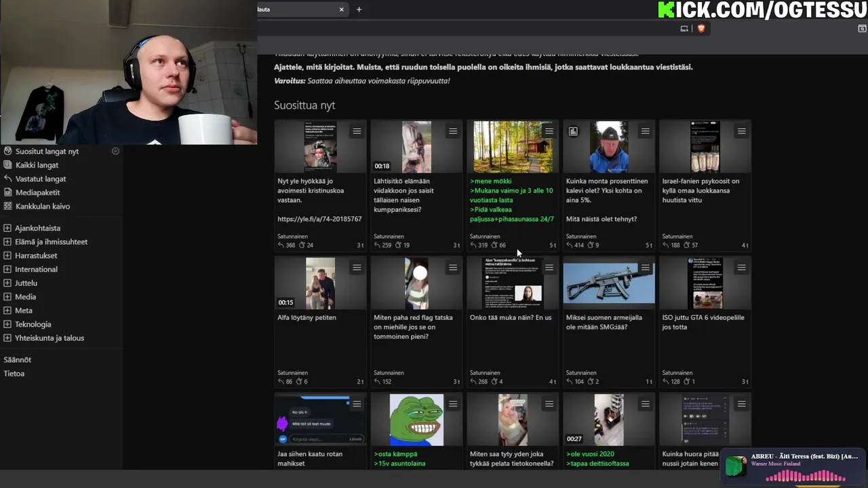
Task: Click the 'Suosittua nyt' heading
Action: 304,105
